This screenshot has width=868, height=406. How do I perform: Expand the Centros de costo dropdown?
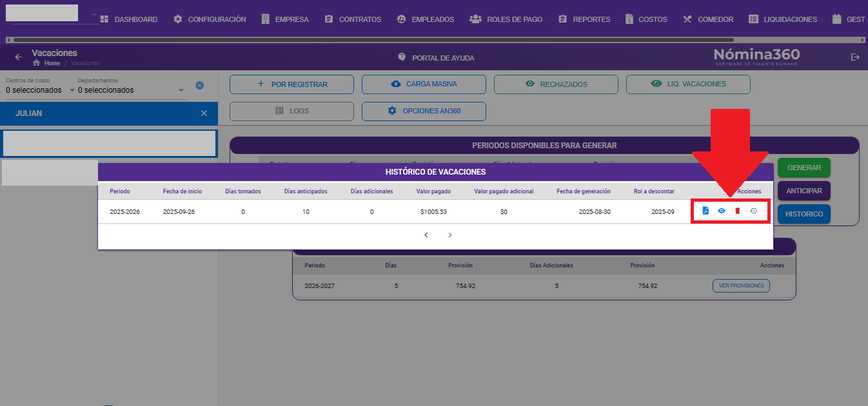[40, 90]
